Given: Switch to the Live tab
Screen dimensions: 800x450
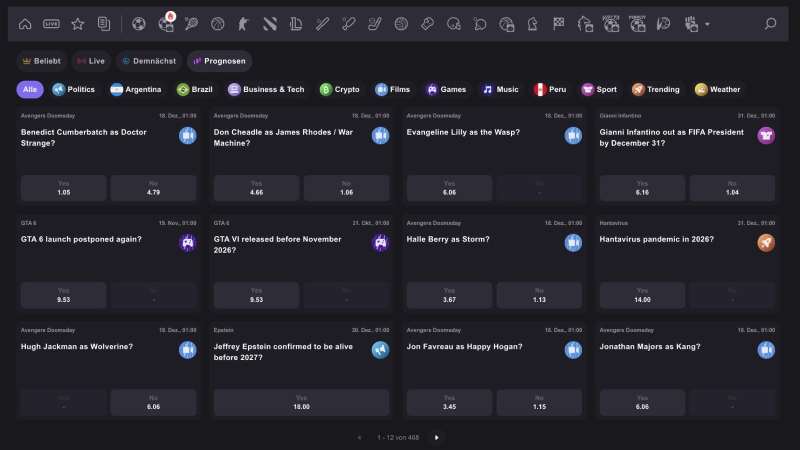Looking at the screenshot, I should click(91, 61).
